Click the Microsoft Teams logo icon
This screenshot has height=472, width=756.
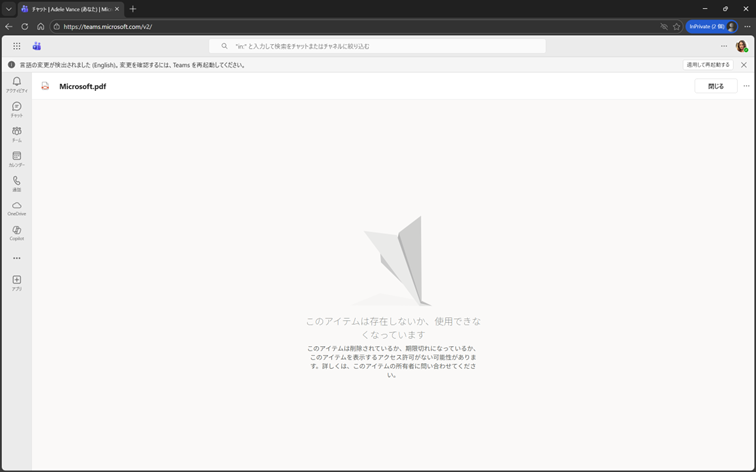pos(37,46)
